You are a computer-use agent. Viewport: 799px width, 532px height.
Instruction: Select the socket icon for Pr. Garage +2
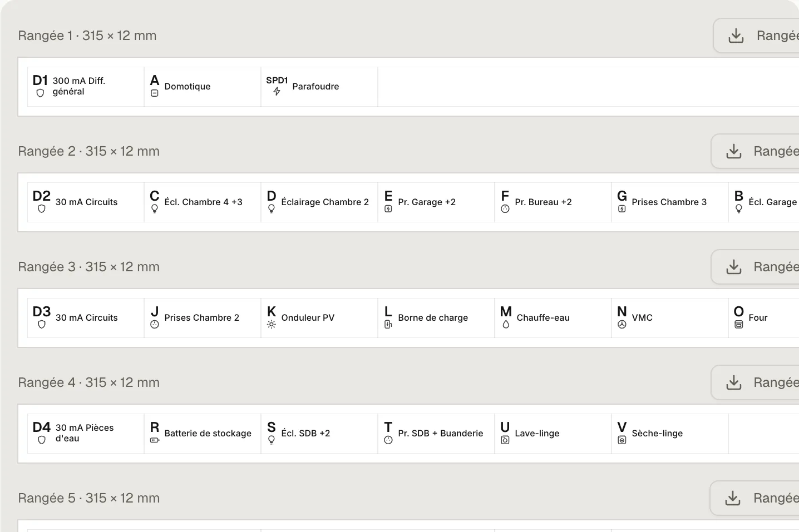click(388, 209)
